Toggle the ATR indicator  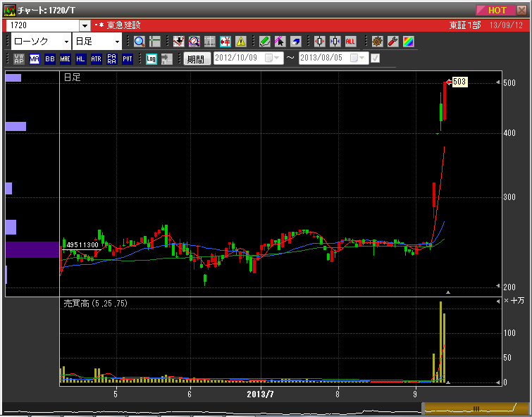pyautogui.click(x=97, y=59)
